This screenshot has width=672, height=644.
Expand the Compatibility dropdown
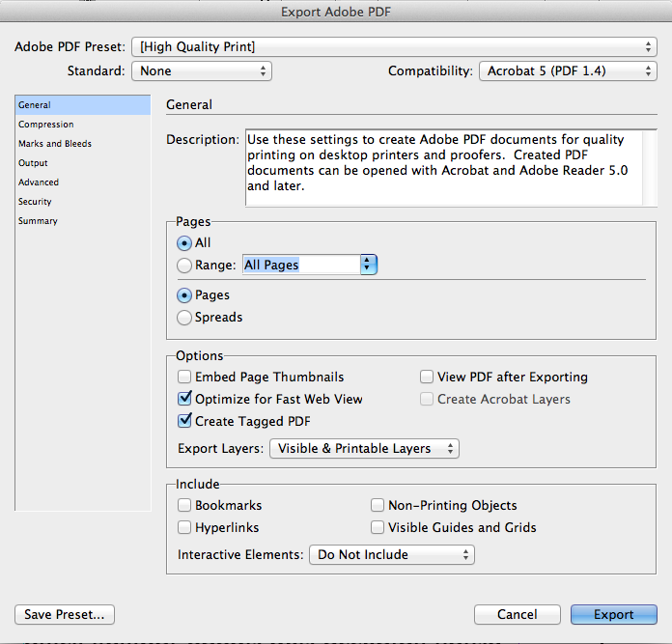coord(568,70)
